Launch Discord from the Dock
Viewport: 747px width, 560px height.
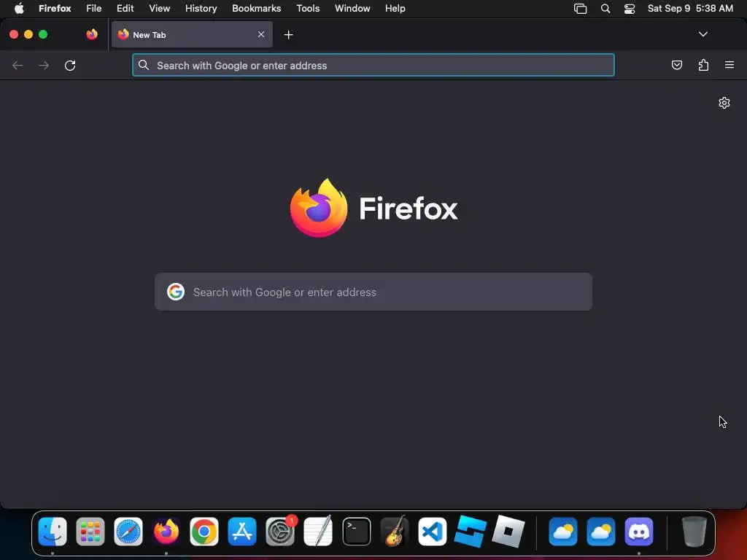(639, 532)
